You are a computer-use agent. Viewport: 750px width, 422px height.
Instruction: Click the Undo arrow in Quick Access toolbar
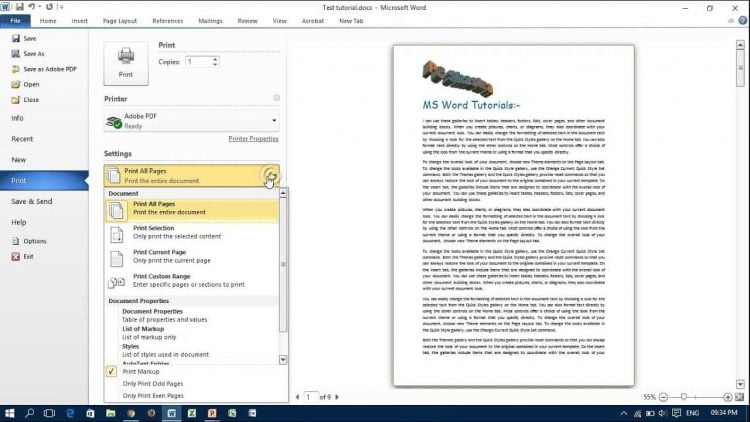(x=32, y=7)
